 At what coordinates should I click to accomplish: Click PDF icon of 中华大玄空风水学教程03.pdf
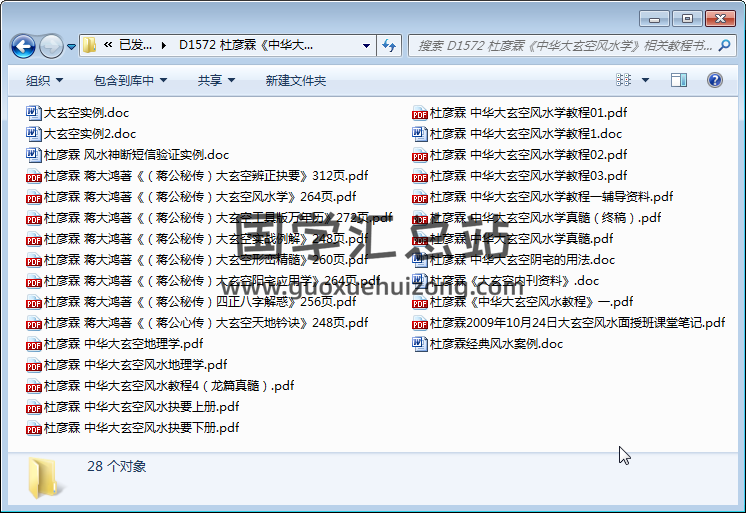(420, 176)
